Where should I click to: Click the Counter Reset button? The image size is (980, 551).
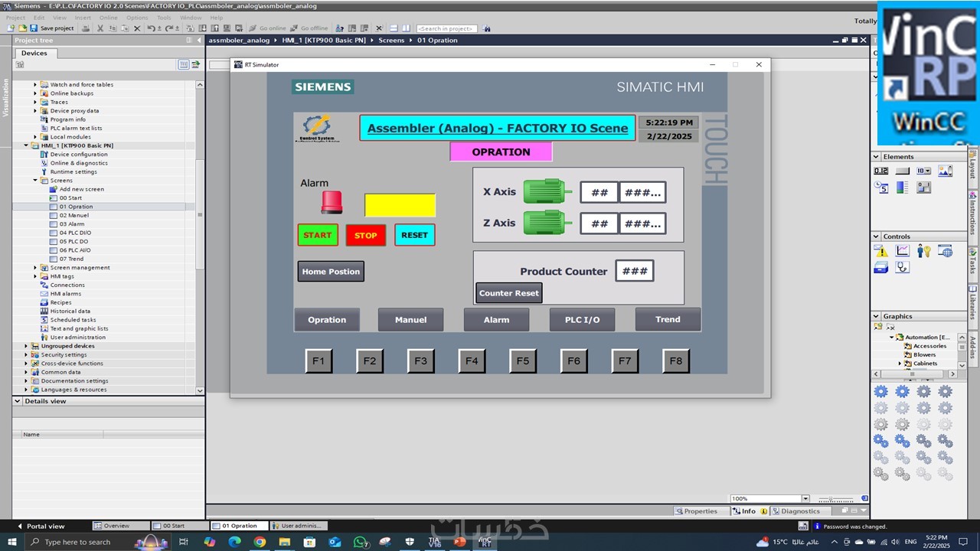pyautogui.click(x=509, y=293)
